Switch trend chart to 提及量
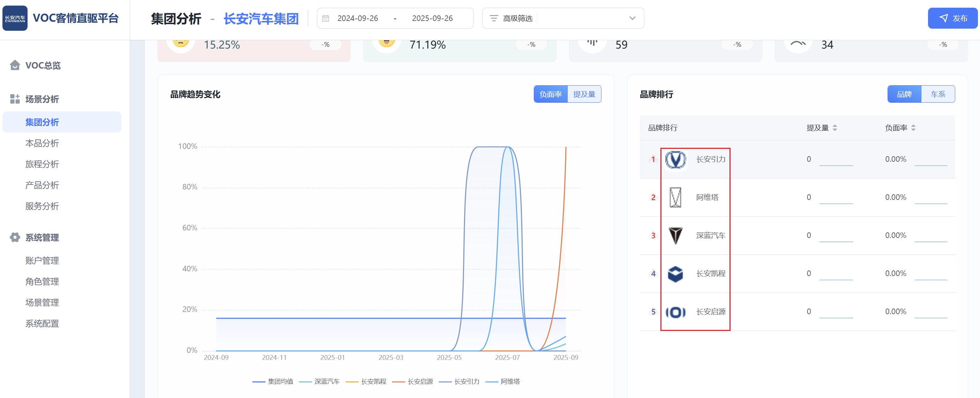Viewport: 980px width, 398px height. pyautogui.click(x=584, y=94)
